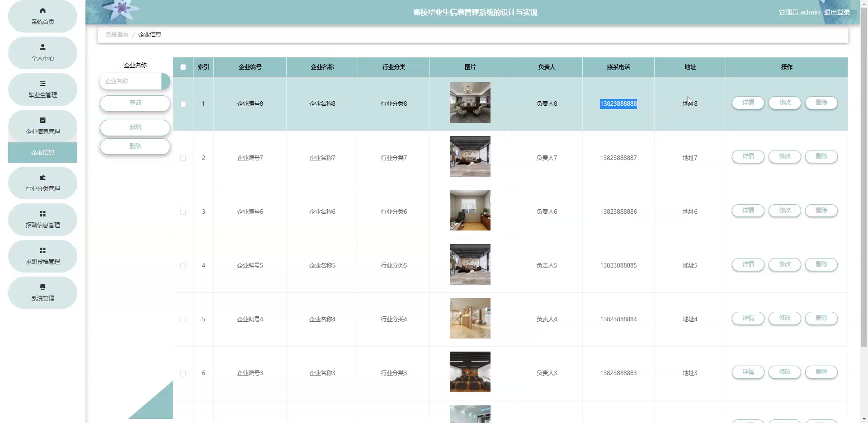Click the briefcase icon for 行业分类管理

click(42, 177)
